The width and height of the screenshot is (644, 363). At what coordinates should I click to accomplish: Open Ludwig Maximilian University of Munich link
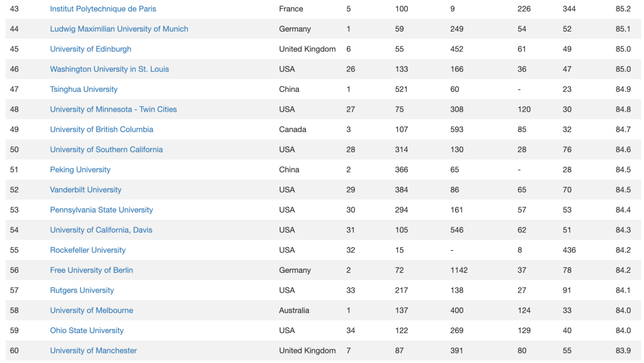(119, 29)
